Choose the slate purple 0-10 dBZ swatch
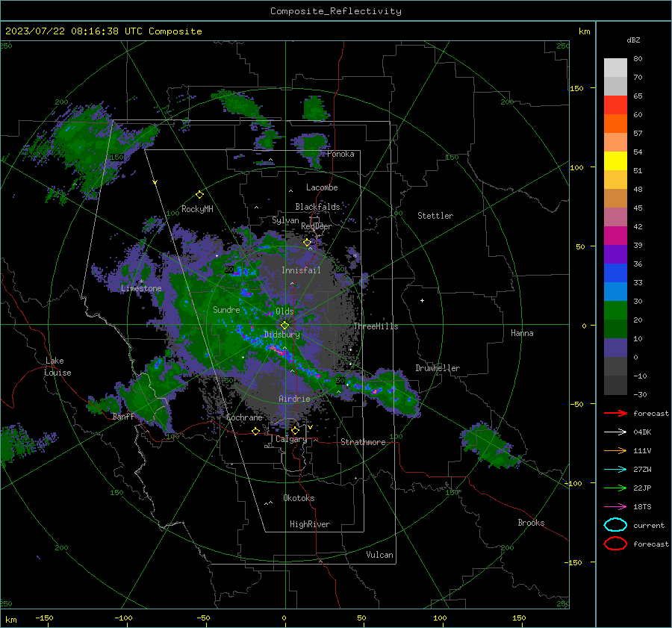Viewport: 672px width, 628px height. [615, 347]
